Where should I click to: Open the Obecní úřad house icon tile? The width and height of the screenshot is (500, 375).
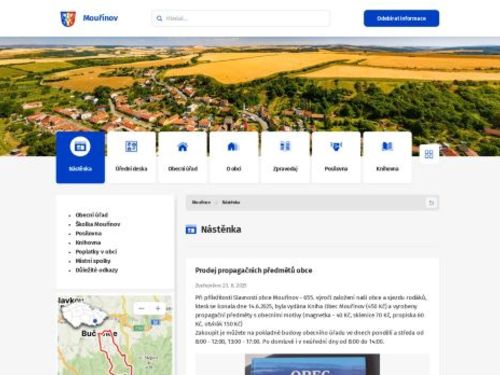(183, 157)
